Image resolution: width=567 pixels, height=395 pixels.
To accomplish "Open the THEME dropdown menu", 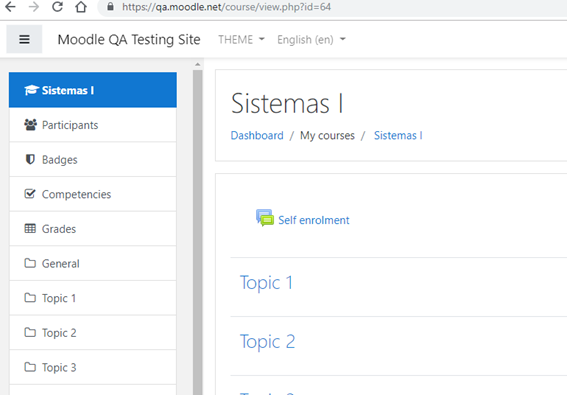I will pyautogui.click(x=241, y=39).
